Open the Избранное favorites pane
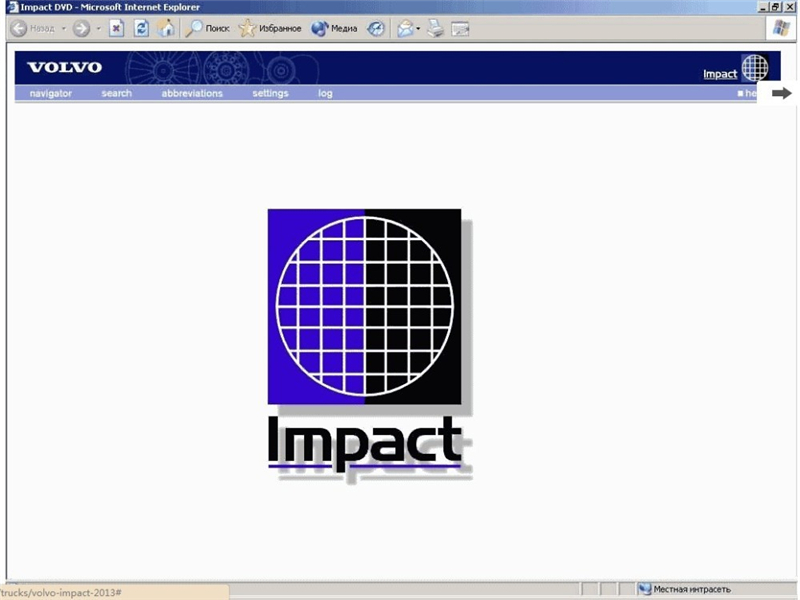This screenshot has height=600, width=800. point(270,28)
